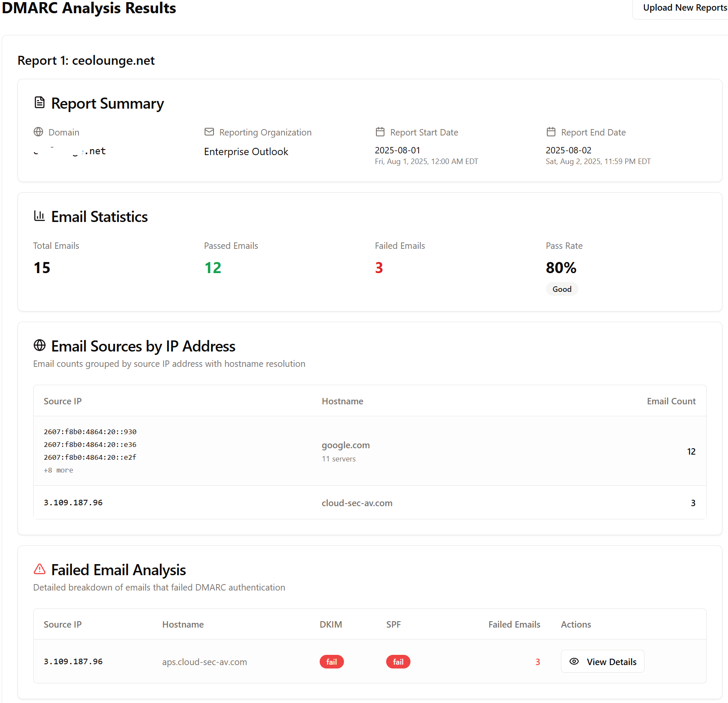The image size is (728, 703).
Task: Click the Failed Emails column header in failed table
Action: pyautogui.click(x=514, y=624)
